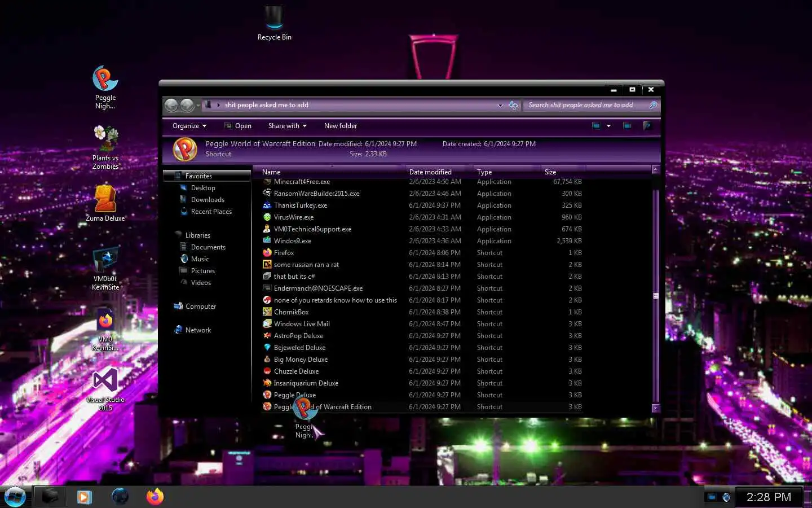
Task: Select the Peggle Nights desktop icon at the top left
Action: (105, 87)
